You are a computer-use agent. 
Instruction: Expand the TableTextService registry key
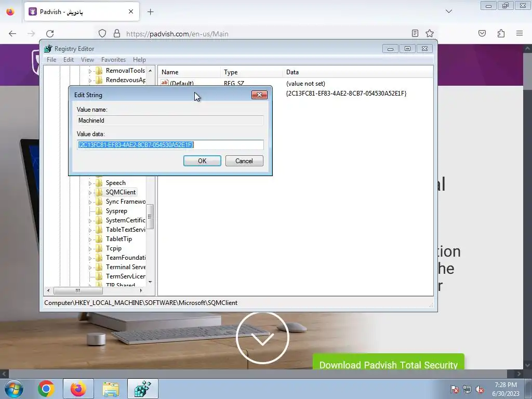point(90,230)
